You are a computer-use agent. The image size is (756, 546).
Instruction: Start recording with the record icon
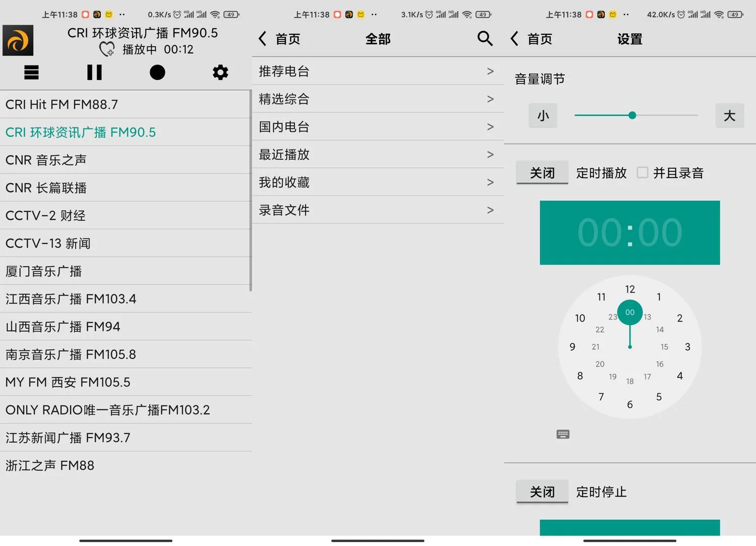[157, 73]
